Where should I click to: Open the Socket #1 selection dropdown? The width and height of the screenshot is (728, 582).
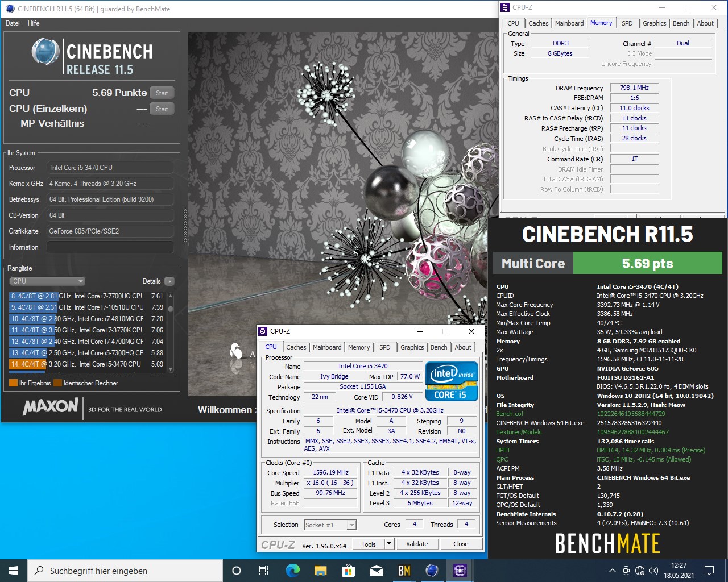330,525
